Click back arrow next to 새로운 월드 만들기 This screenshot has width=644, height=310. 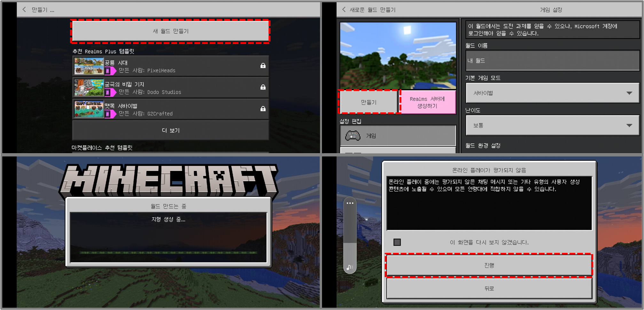[x=344, y=10]
